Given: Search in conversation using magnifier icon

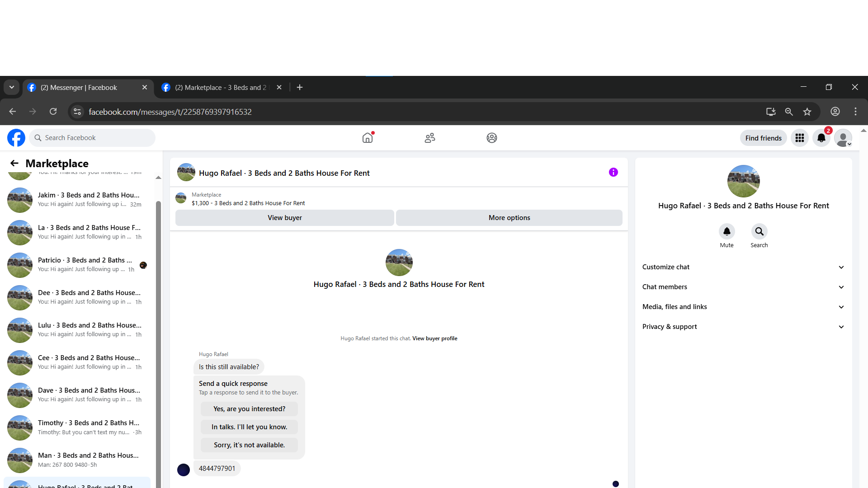Looking at the screenshot, I should coord(759,231).
